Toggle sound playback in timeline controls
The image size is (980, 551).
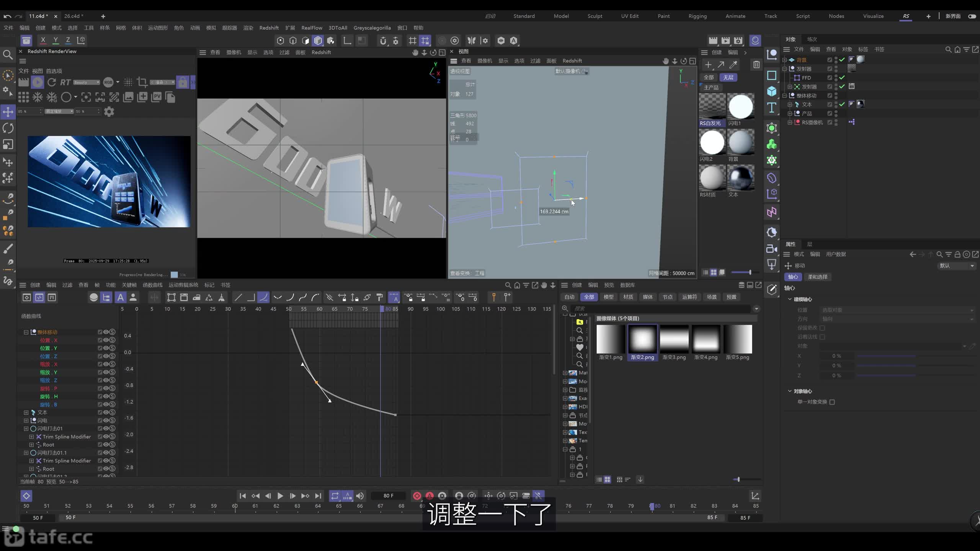(x=360, y=496)
